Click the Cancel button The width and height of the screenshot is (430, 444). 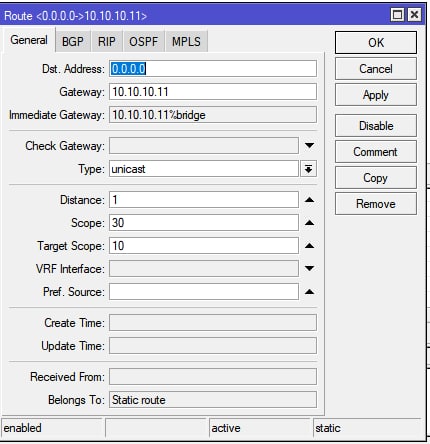tap(376, 69)
